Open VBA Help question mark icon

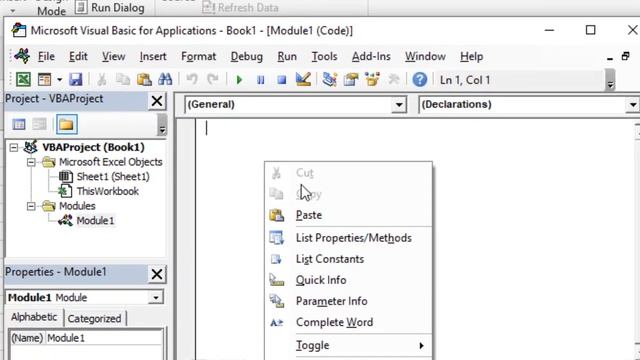[420, 80]
